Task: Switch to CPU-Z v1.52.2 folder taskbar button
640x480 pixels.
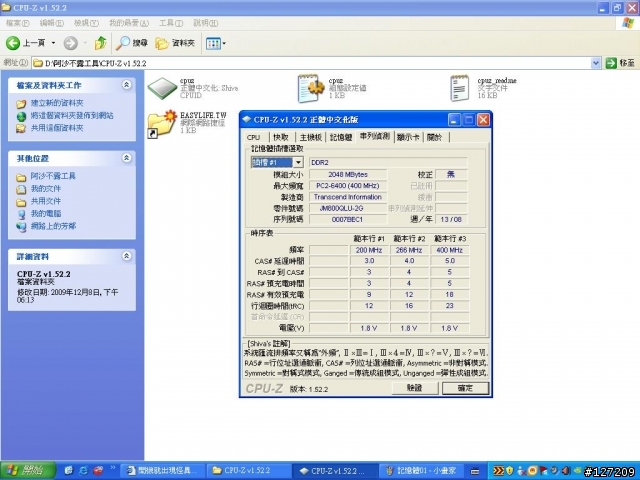Action: pos(247,471)
